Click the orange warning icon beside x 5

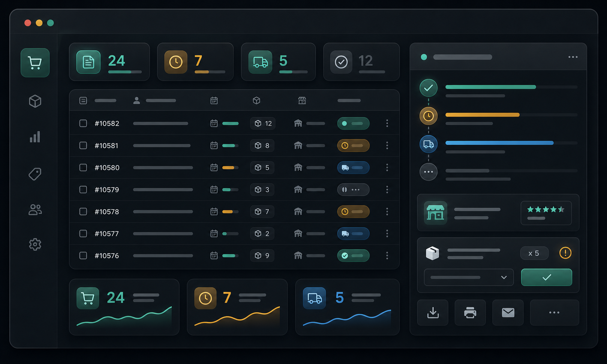click(565, 253)
